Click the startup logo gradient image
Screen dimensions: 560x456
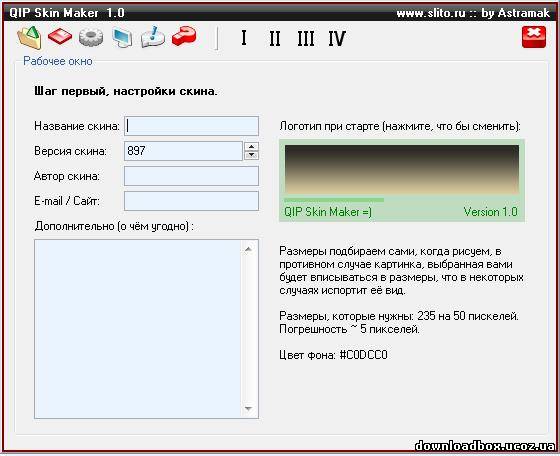(x=402, y=170)
